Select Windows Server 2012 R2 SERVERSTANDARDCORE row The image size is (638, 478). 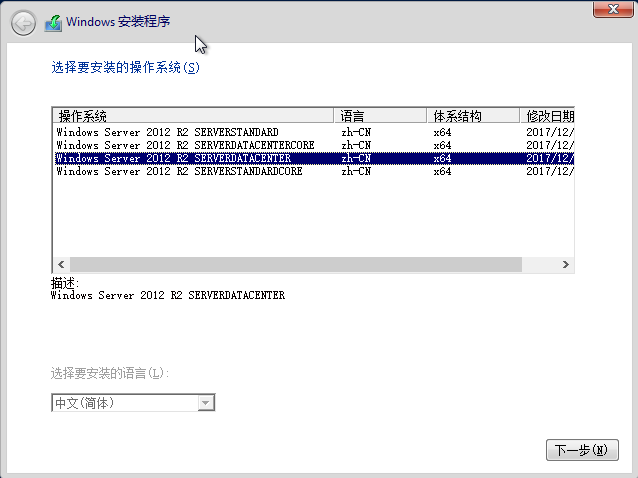(x=314, y=171)
